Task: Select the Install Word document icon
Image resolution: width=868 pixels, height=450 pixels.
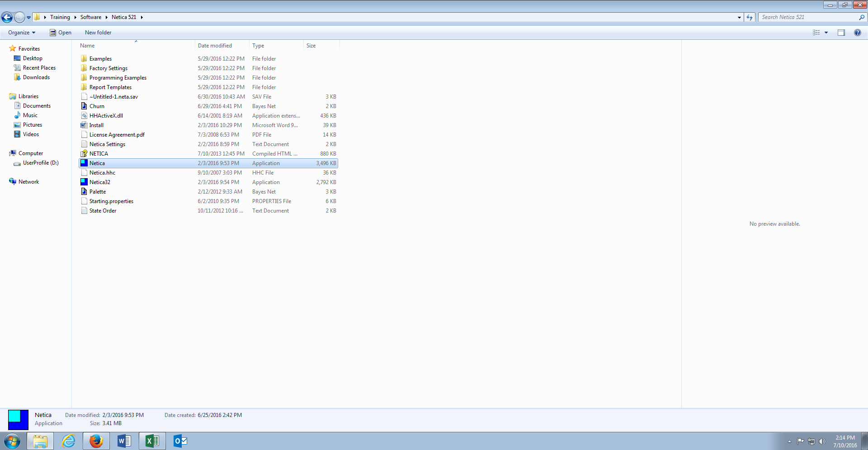Action: click(x=84, y=125)
